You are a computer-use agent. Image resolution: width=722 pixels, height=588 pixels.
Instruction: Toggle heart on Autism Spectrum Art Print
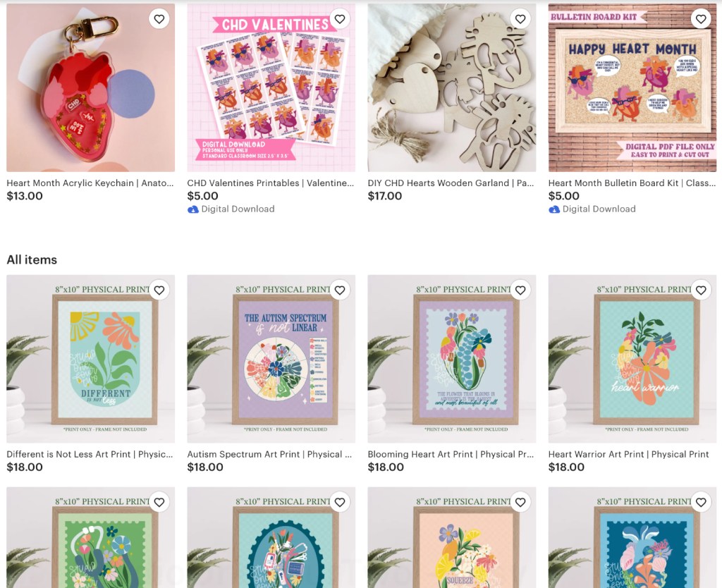coord(340,290)
